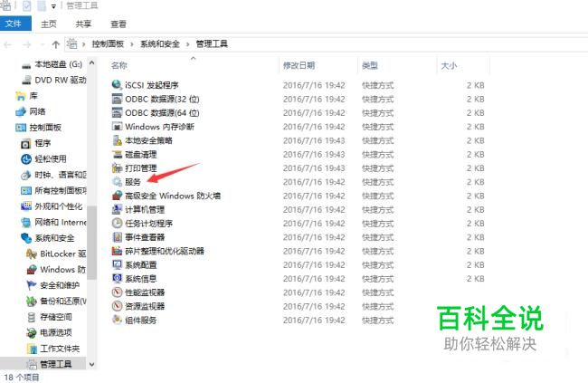Viewport: 588px width, 383px height.
Task: Click the BitLocker sidebar icon
Action: [x=32, y=254]
